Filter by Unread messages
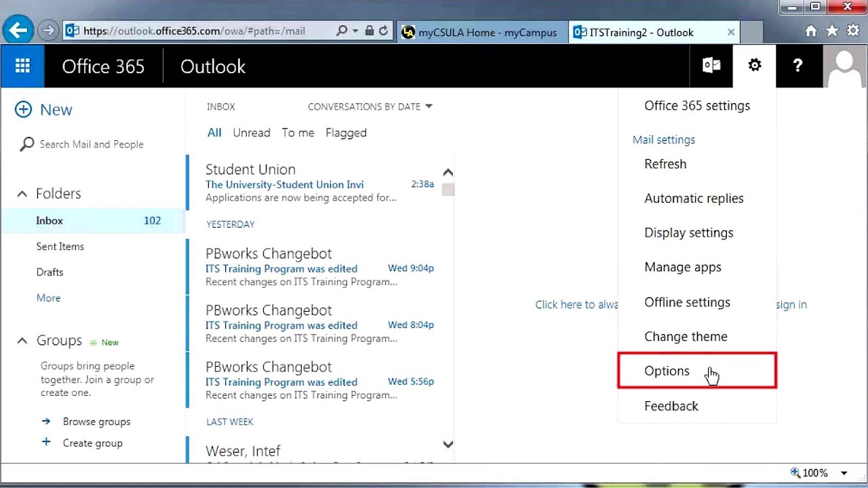The height and width of the screenshot is (488, 868). tap(252, 133)
